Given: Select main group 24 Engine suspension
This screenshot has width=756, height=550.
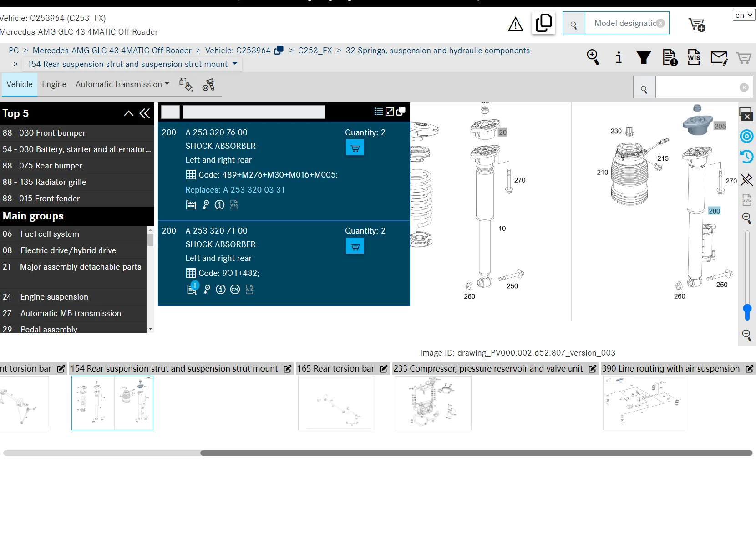Looking at the screenshot, I should [73, 297].
